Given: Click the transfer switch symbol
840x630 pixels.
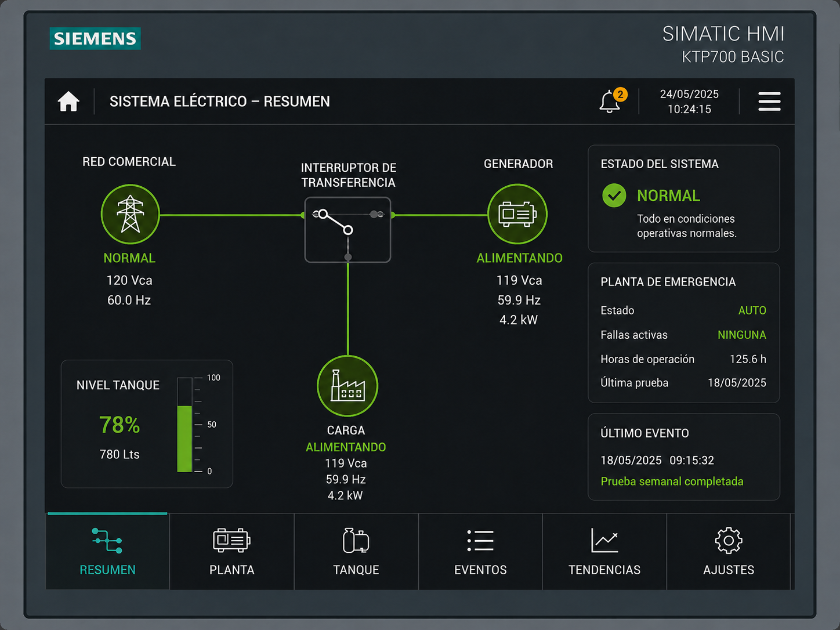Looking at the screenshot, I should (x=347, y=230).
